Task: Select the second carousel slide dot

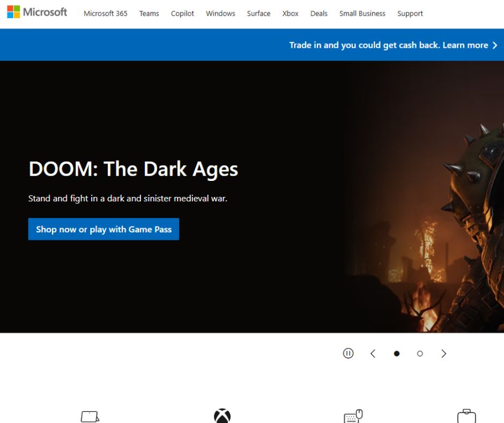Action: coord(420,353)
